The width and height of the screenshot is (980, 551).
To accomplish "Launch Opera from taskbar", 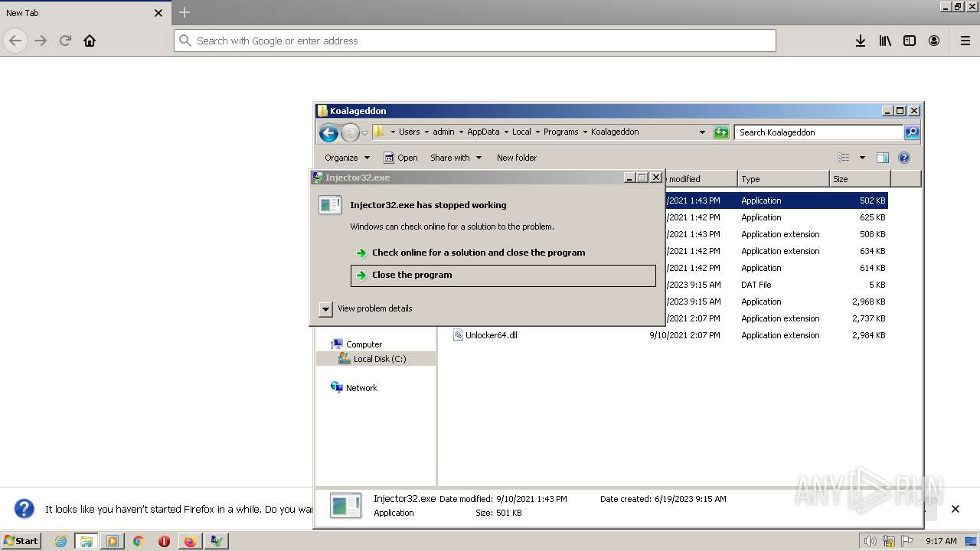I will coord(164,541).
